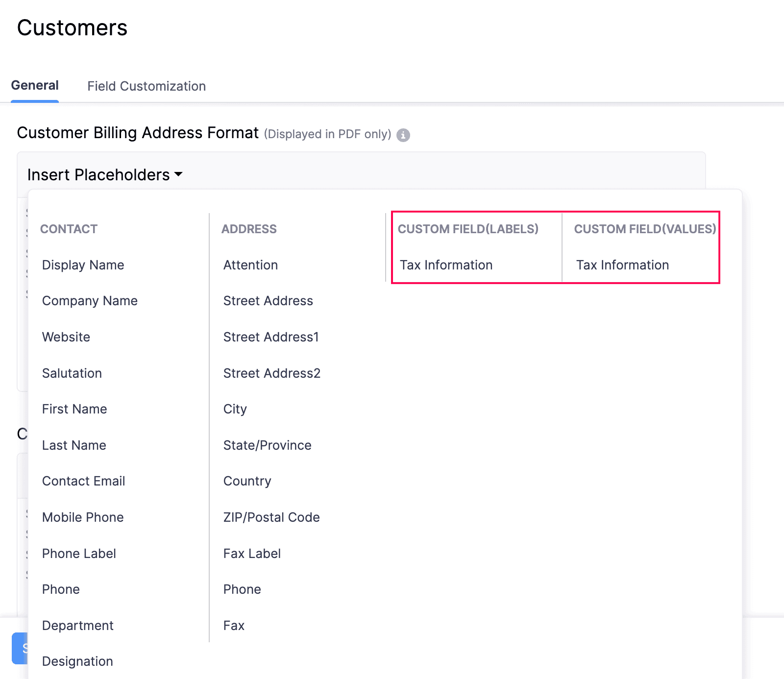Insert Tax Information under Custom Field Values
This screenshot has width=784, height=679.
pyautogui.click(x=622, y=265)
